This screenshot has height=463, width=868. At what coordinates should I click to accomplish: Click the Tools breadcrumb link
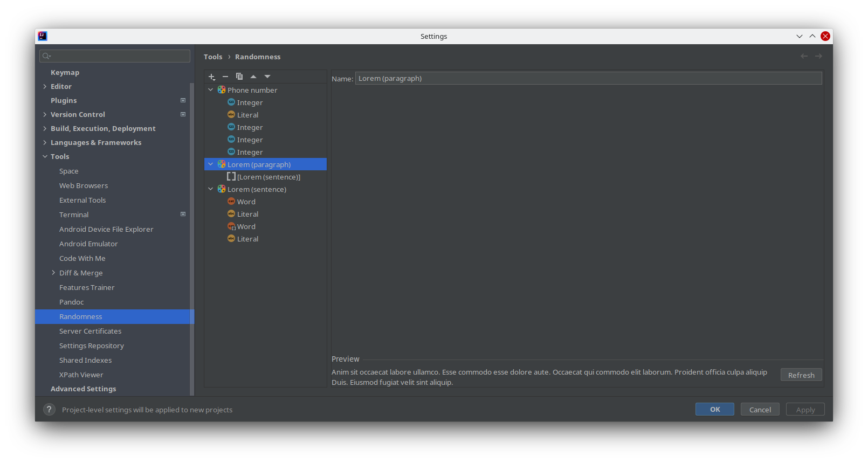point(213,57)
